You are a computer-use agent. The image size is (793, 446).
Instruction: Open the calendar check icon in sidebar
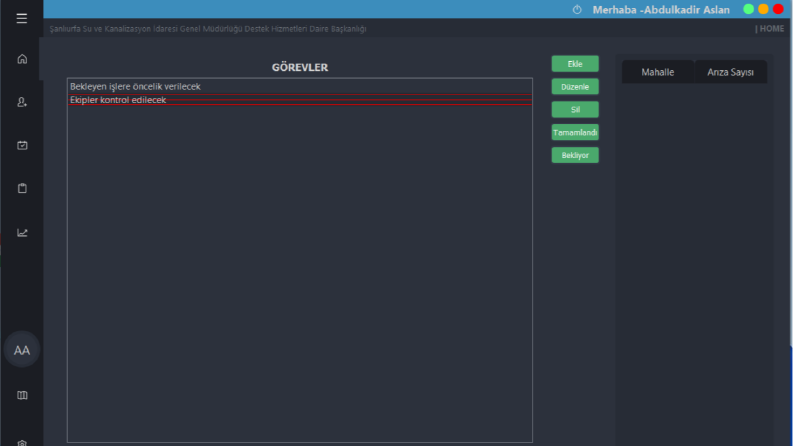tap(22, 145)
